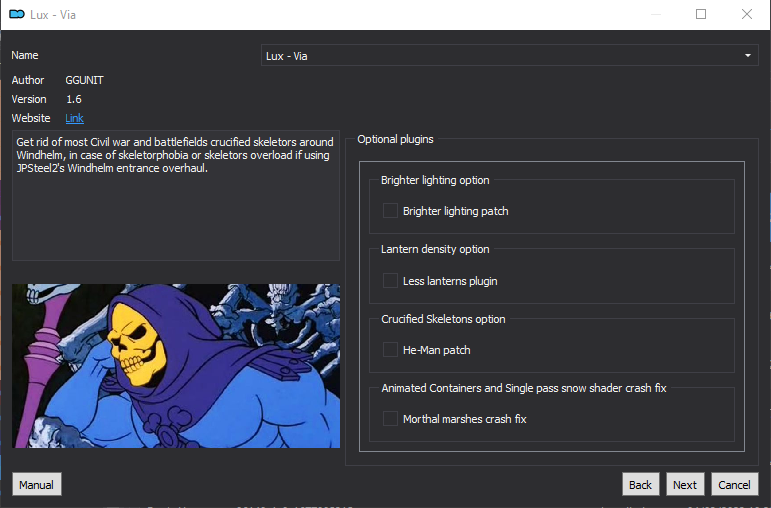Tick the Less lanterns plugin checkbox
Viewport: 771px width, 508px height.
(x=390, y=281)
